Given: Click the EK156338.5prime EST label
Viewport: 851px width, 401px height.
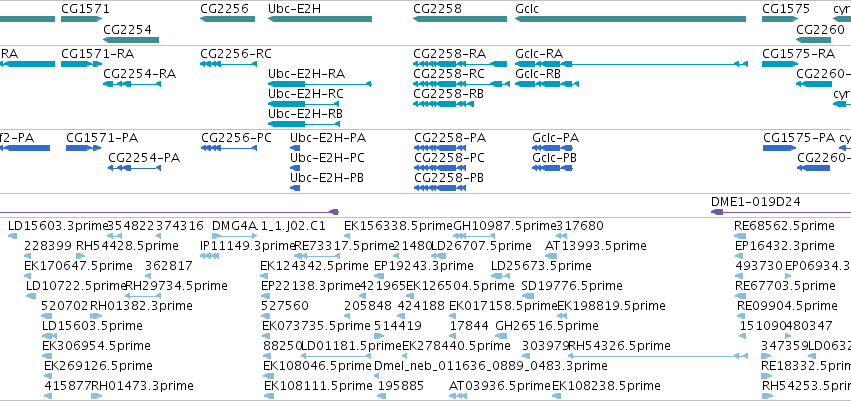Looking at the screenshot, I should (398, 226).
